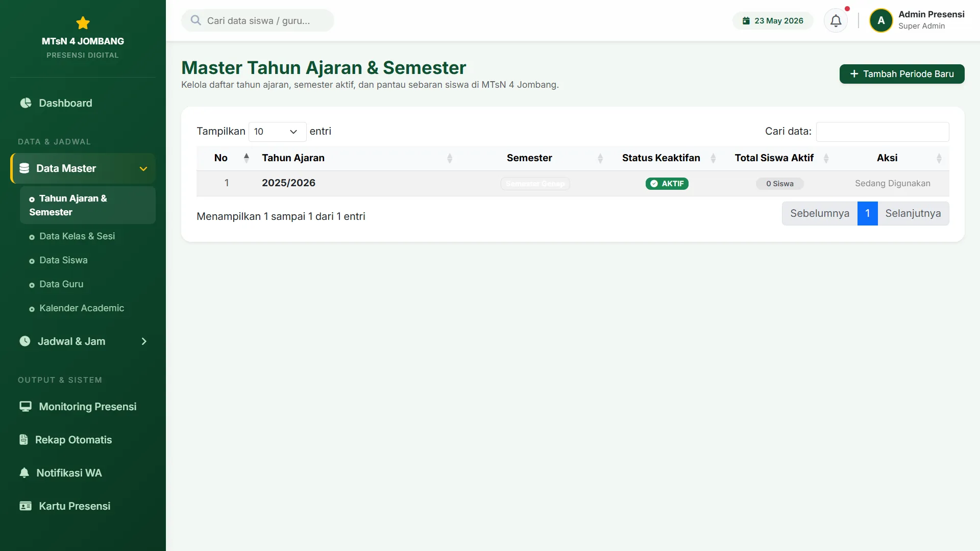Open Data Kelas & Sesi submenu
This screenshot has width=980, height=551.
[88, 236]
